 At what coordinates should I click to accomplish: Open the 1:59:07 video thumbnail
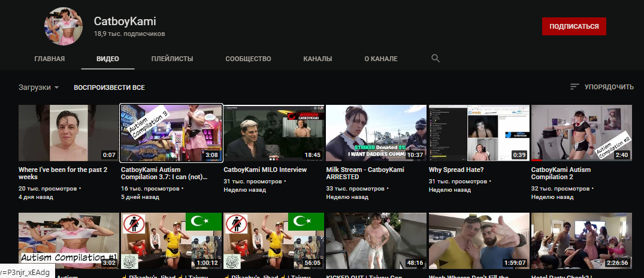[x=479, y=241]
